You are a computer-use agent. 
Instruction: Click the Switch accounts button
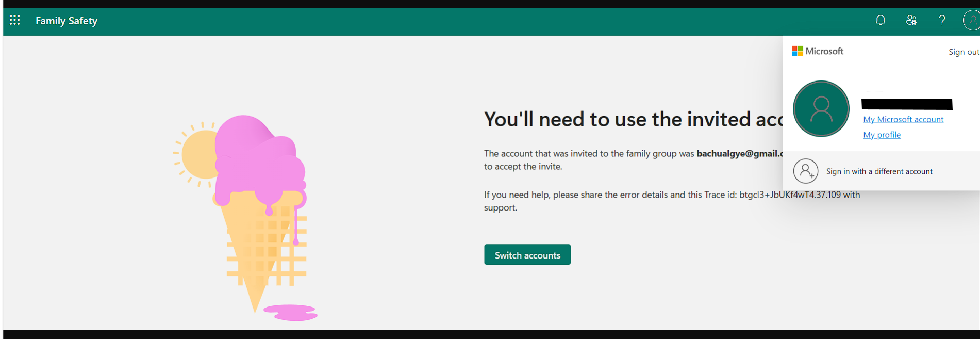tap(527, 254)
